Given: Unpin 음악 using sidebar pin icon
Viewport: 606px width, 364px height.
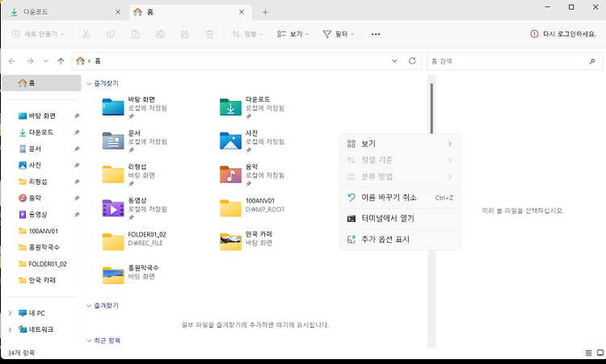Looking at the screenshot, I should click(77, 198).
